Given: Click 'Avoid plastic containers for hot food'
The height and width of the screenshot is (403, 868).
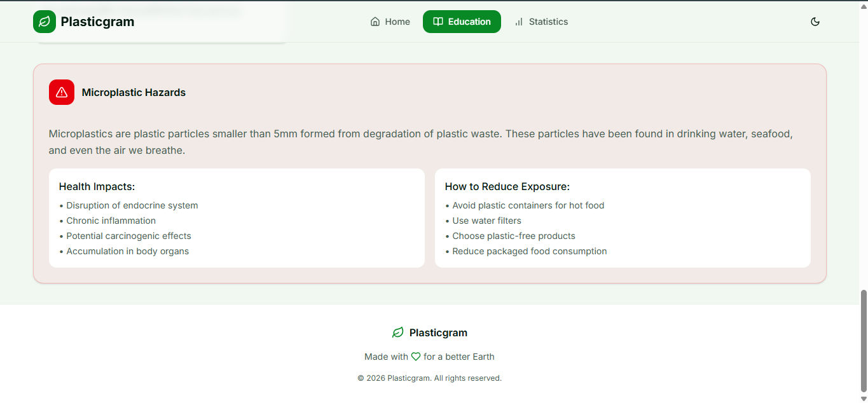Looking at the screenshot, I should tap(525, 205).
